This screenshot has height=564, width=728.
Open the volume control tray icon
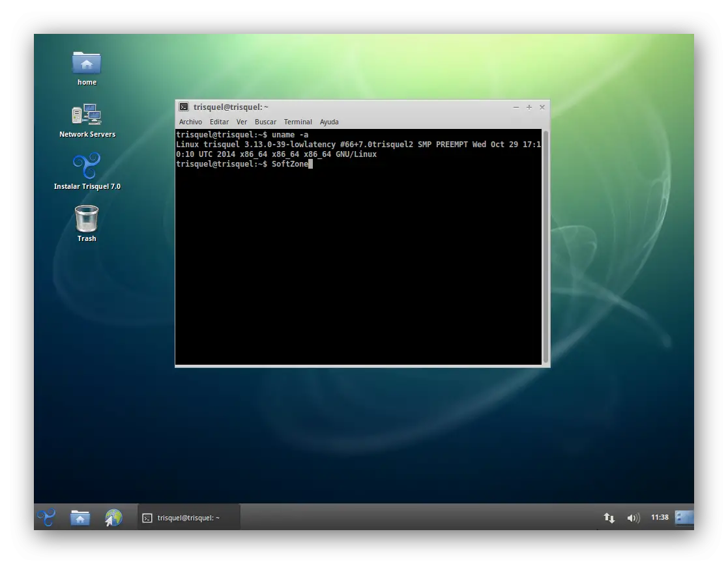(x=633, y=518)
